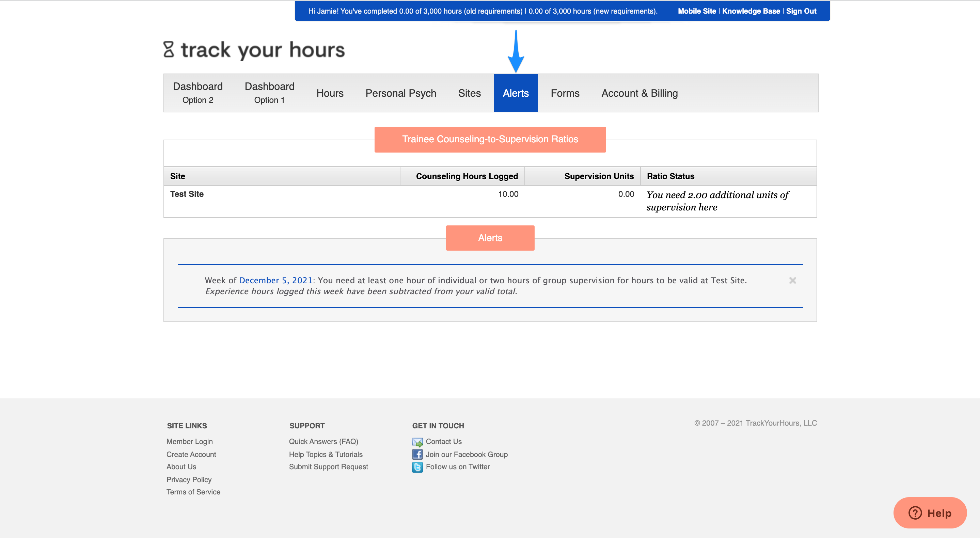Click Submit Support Request

[328, 467]
